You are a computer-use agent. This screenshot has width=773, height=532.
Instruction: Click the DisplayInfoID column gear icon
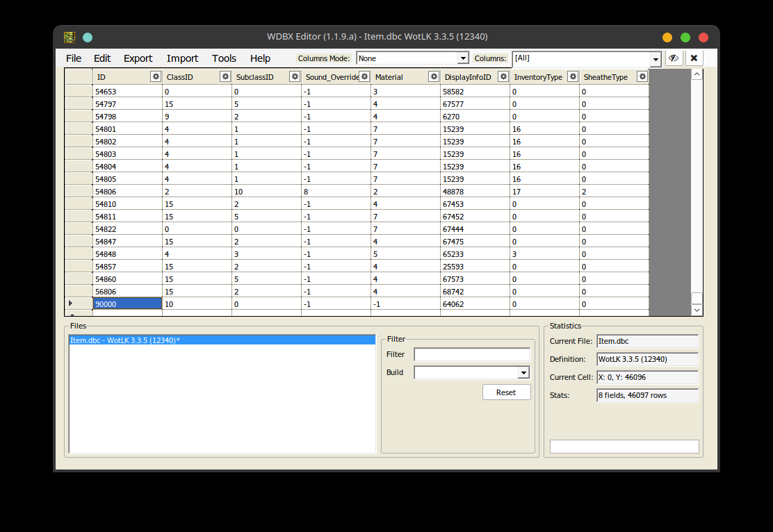tap(503, 77)
